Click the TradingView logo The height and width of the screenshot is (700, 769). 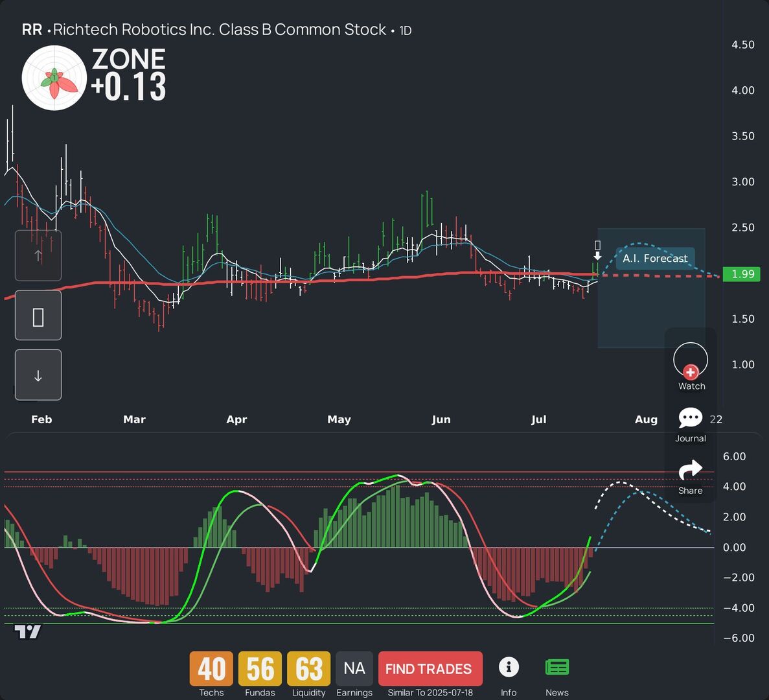tap(27, 632)
